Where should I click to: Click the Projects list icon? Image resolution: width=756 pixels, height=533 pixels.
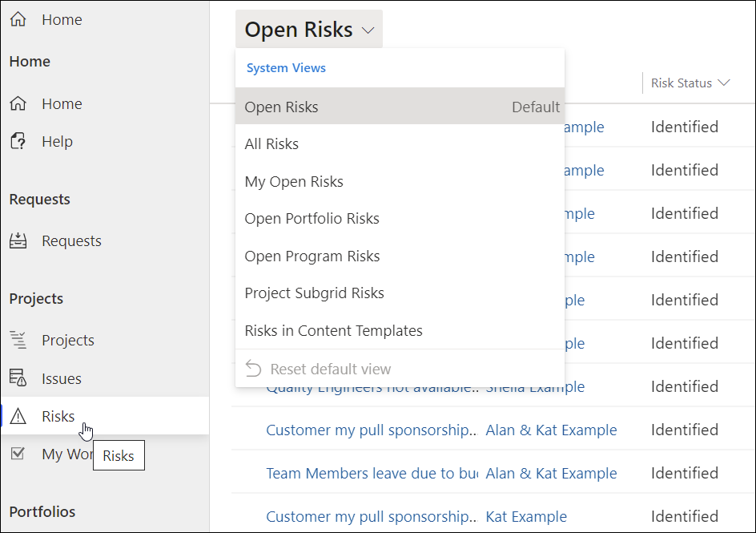pos(18,341)
